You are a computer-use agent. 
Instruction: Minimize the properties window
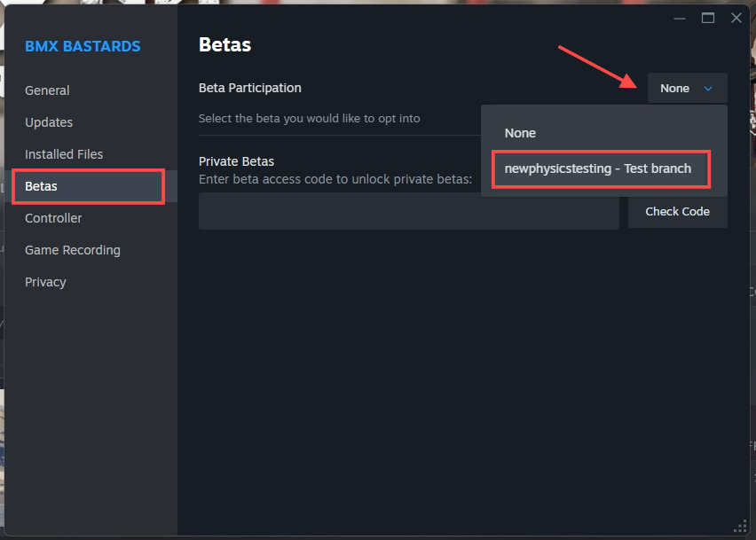(x=680, y=19)
